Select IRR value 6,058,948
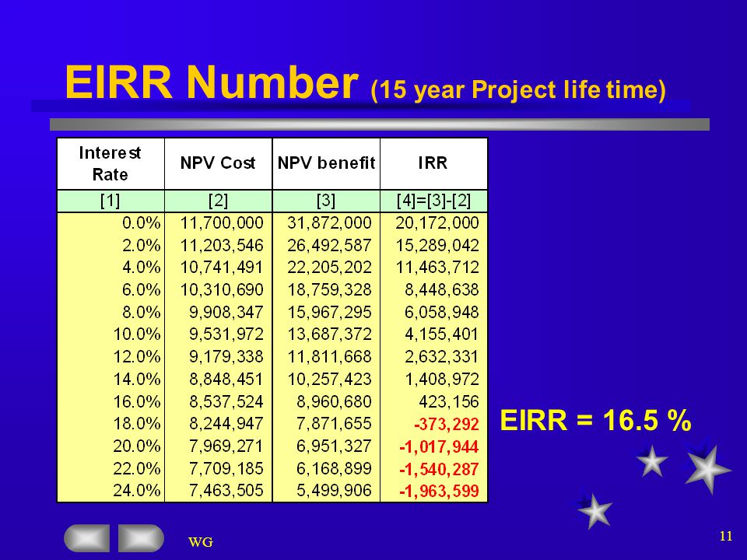The height and width of the screenshot is (560, 747). [442, 313]
